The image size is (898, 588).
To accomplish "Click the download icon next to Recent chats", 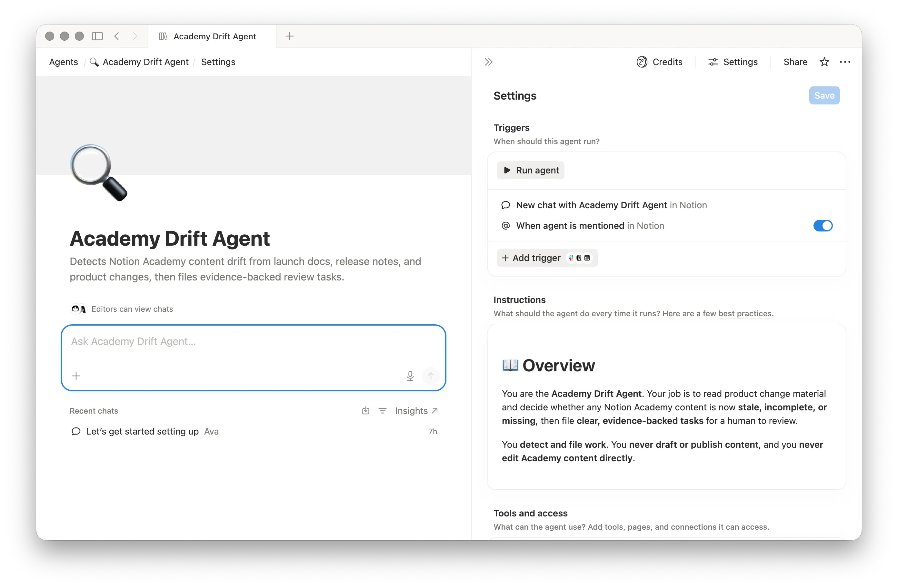I will 365,411.
